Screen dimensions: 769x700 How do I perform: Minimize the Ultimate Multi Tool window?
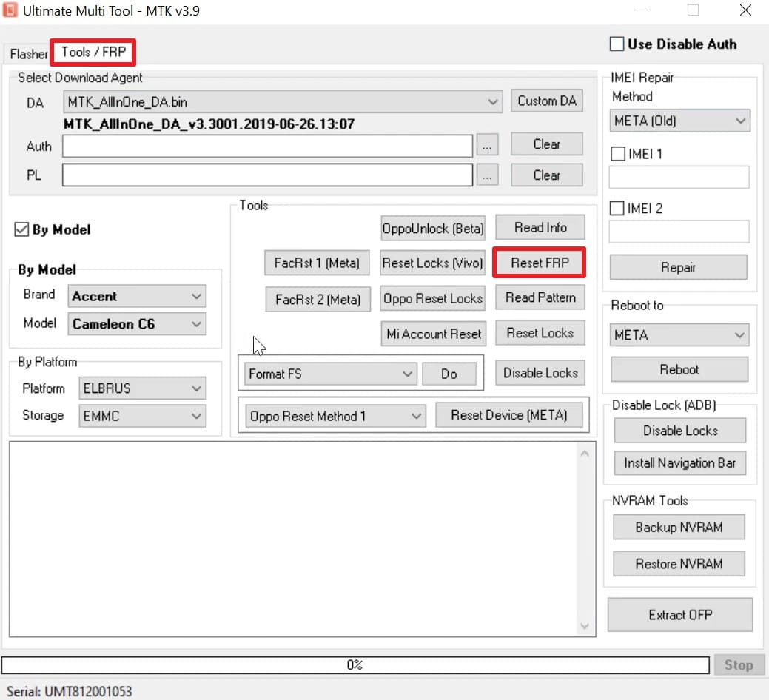(642, 10)
